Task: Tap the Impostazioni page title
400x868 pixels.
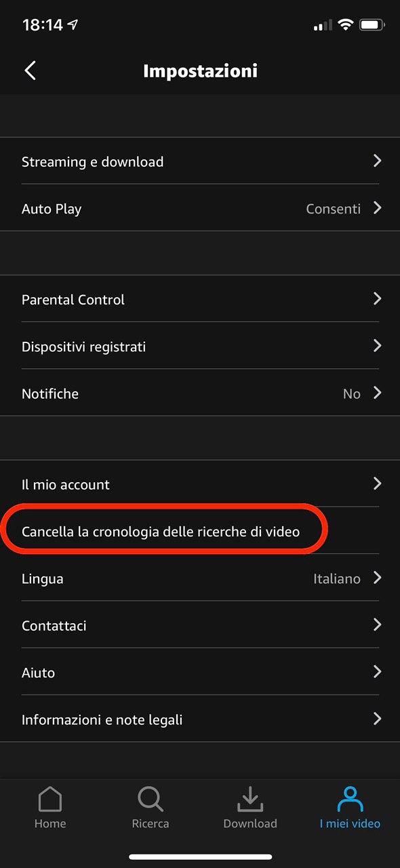Action: point(200,71)
